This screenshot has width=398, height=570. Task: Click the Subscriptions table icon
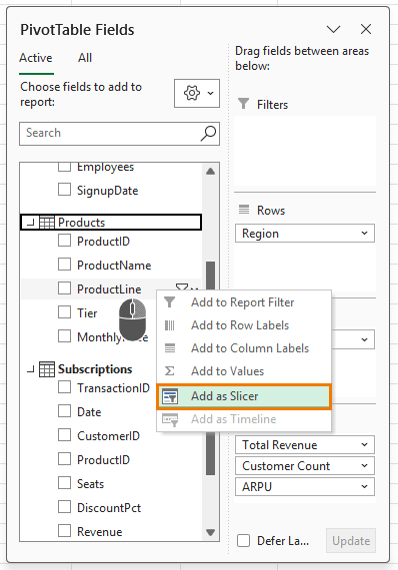pos(47,369)
